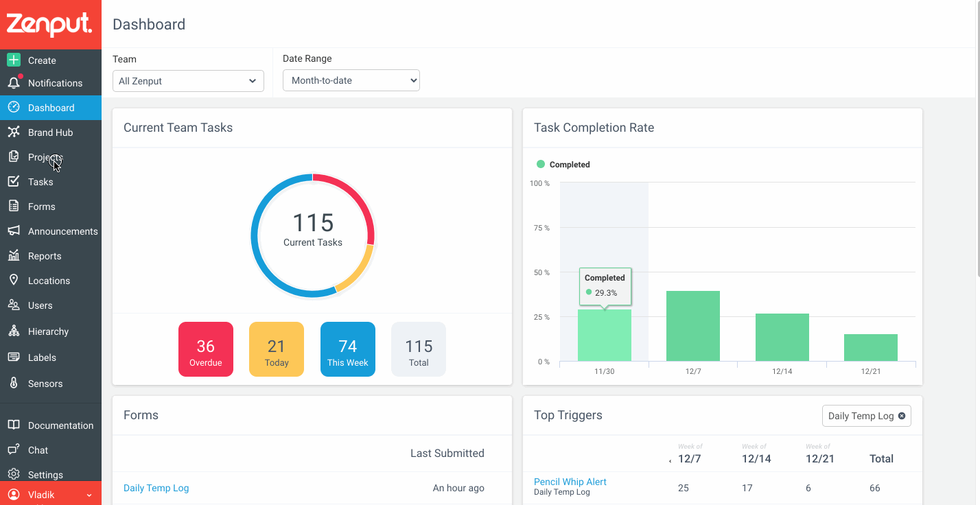Open the Pencil Whip Alert link
This screenshot has width=980, height=505.
point(570,482)
